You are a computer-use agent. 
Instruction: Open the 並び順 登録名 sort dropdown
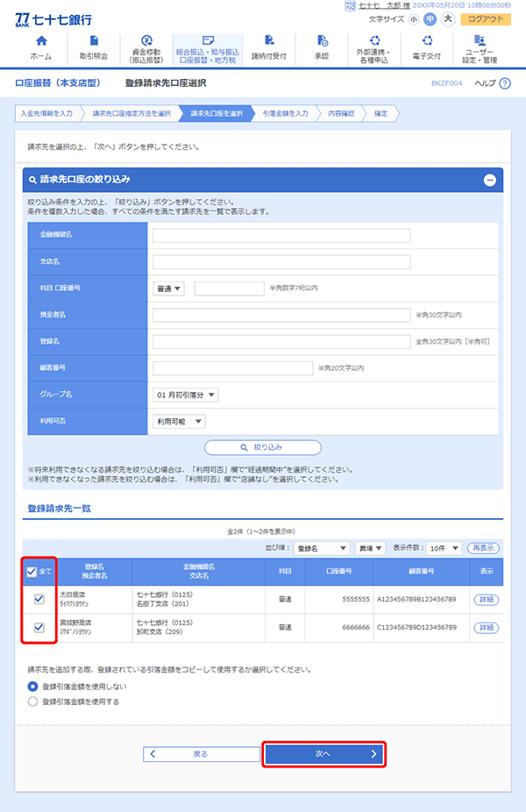(322, 548)
